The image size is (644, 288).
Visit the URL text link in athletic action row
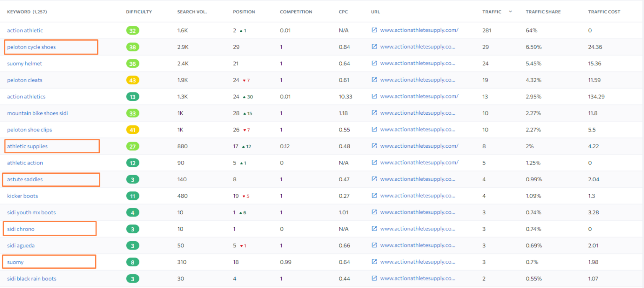point(419,162)
